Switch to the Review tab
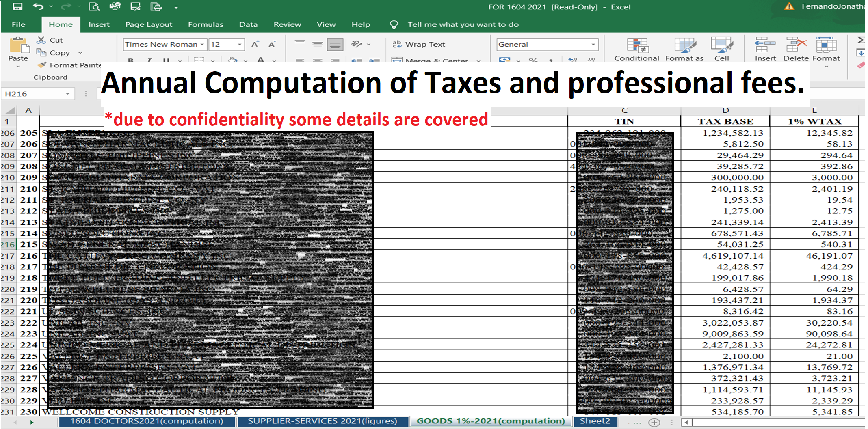 click(x=287, y=24)
